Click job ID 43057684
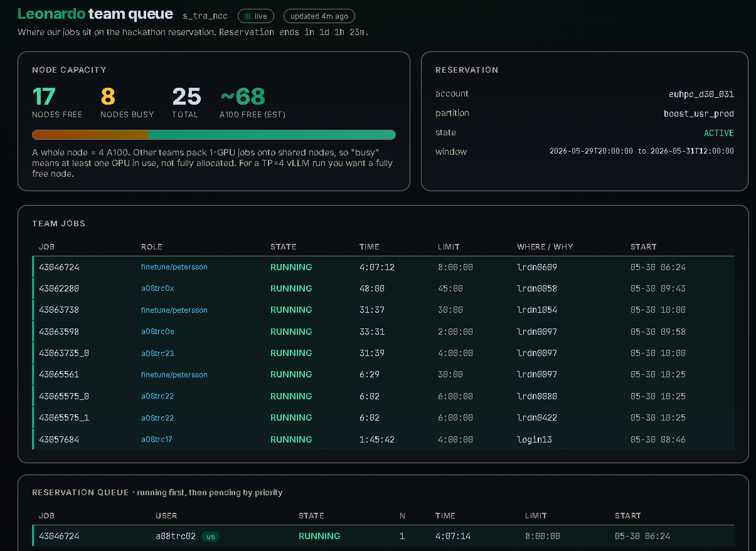 [x=59, y=439]
